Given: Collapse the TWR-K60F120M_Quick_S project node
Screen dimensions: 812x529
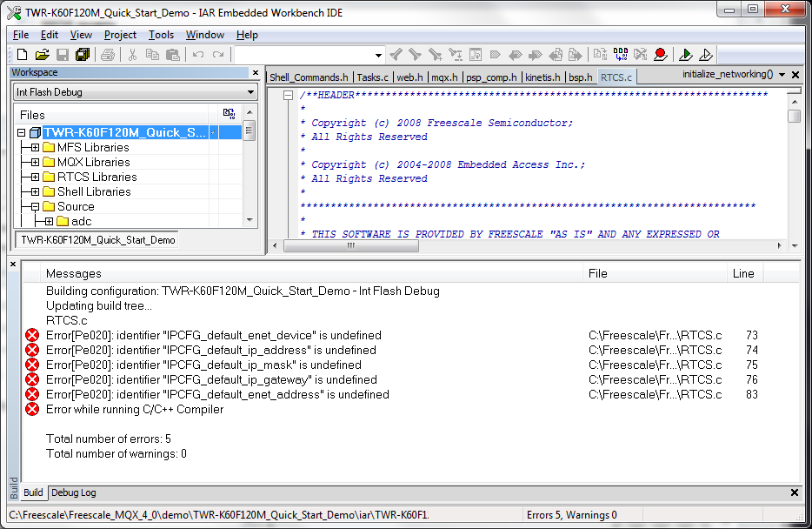Looking at the screenshot, I should point(21,132).
